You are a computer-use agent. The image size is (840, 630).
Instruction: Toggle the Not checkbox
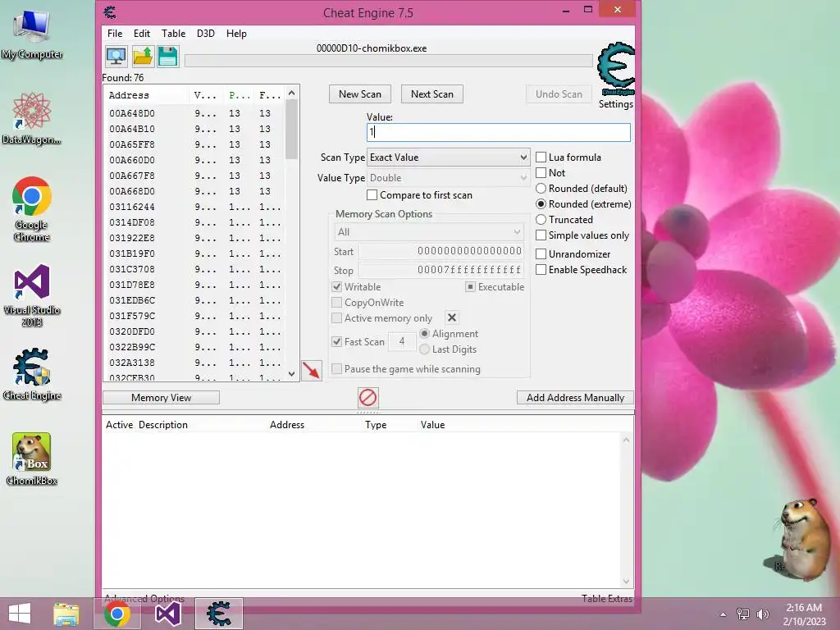[x=541, y=172]
